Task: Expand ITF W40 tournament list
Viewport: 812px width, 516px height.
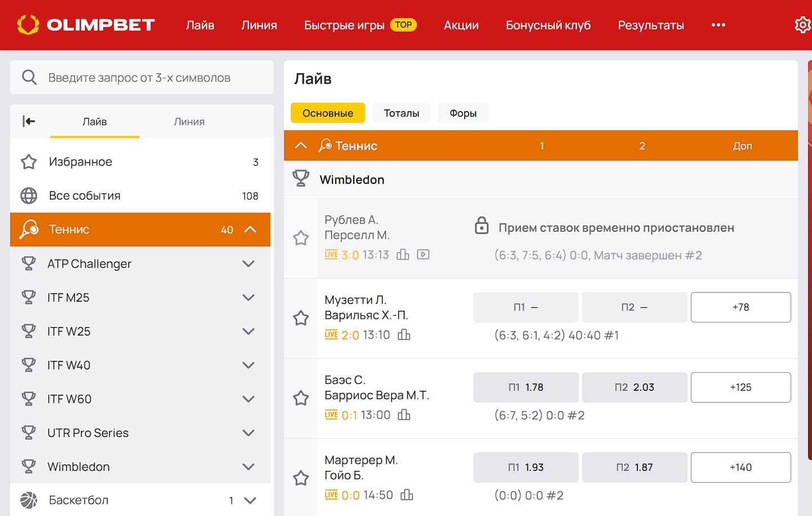Action: tap(249, 365)
